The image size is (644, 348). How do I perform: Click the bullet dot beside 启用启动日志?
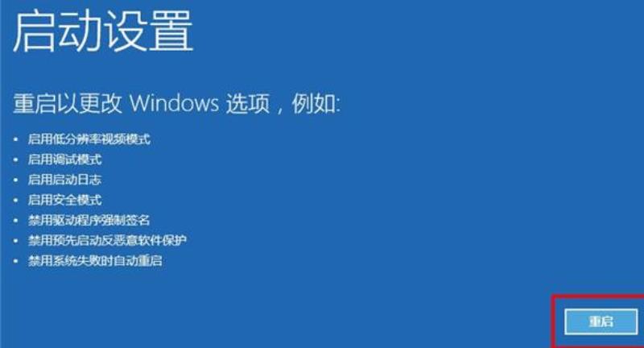click(15, 180)
